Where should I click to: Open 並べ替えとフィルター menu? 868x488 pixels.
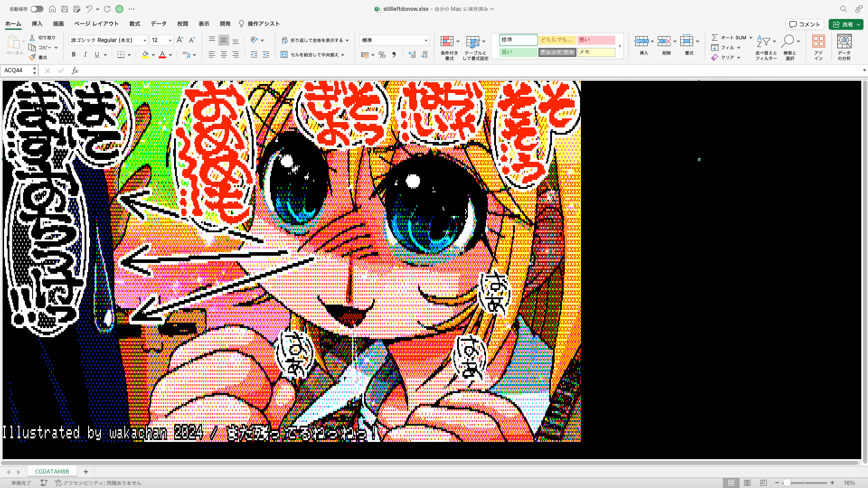pyautogui.click(x=766, y=47)
